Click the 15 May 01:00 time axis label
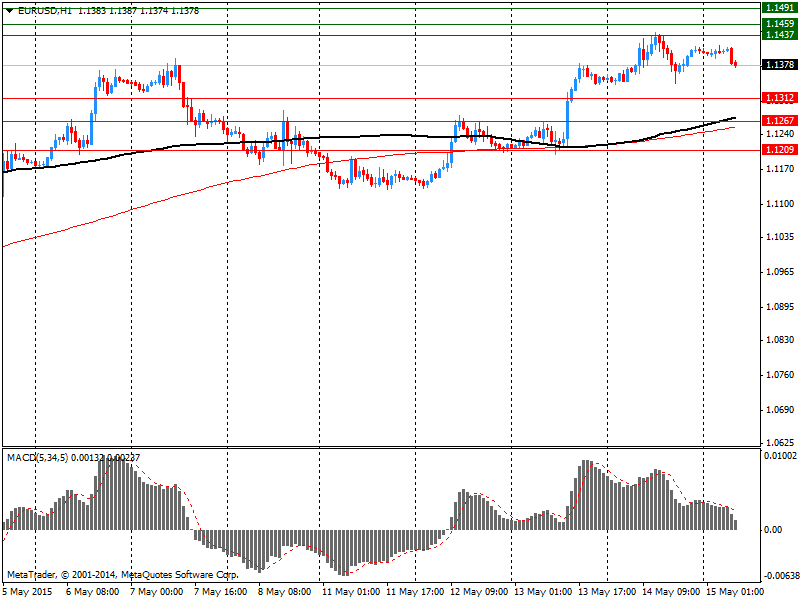 click(x=734, y=592)
